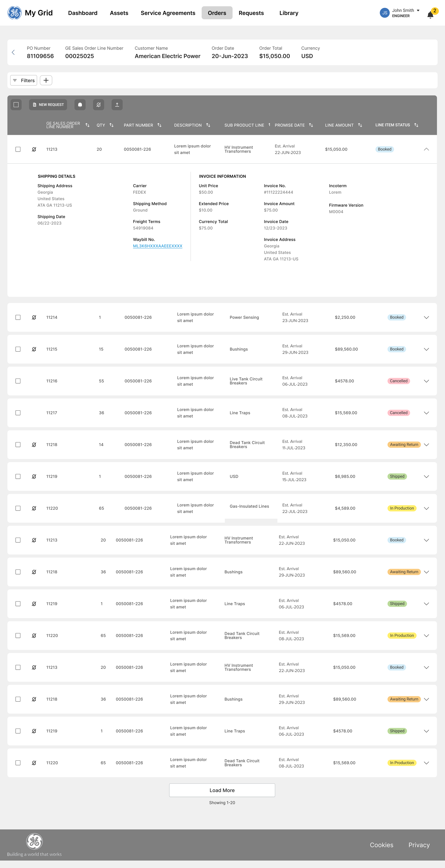Select checkbox for line 11217
445x868 pixels.
pos(18,413)
